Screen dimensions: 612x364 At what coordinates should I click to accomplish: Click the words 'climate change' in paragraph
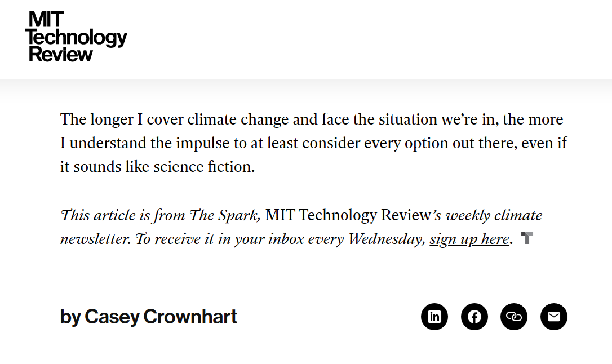point(238,119)
